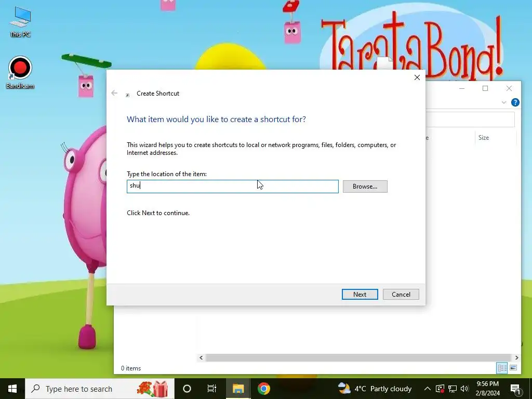
Task: Click the Browse... button
Action: [x=365, y=187]
